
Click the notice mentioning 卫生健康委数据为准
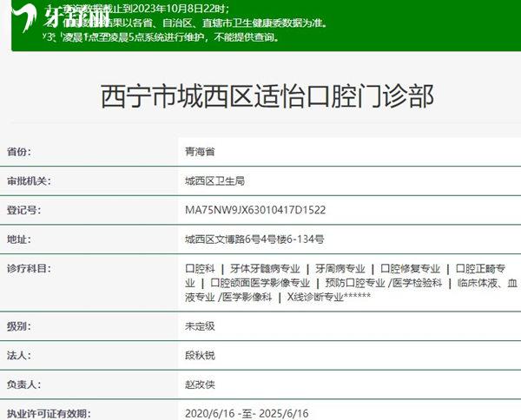coord(185,23)
